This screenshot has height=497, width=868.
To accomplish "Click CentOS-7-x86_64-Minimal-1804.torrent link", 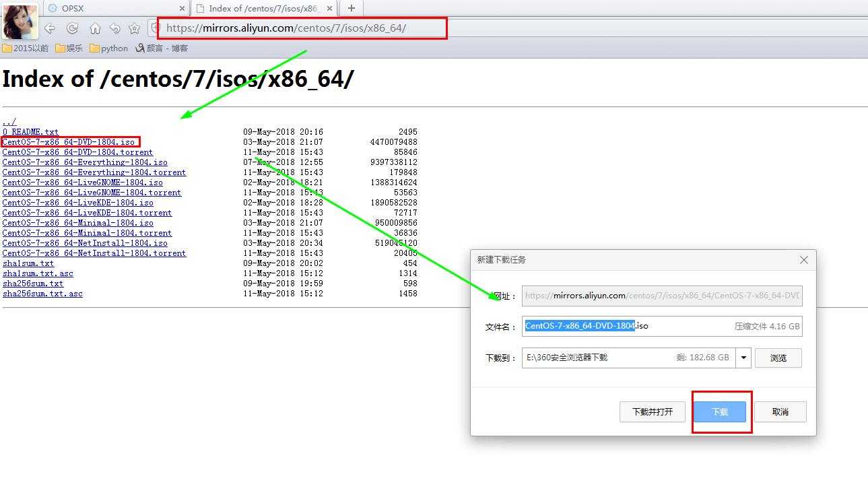I will click(87, 233).
